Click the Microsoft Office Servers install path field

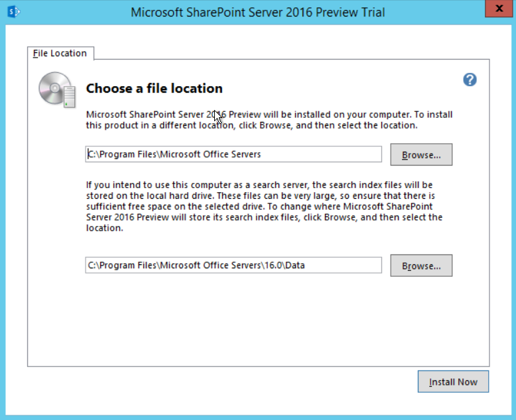(x=233, y=154)
